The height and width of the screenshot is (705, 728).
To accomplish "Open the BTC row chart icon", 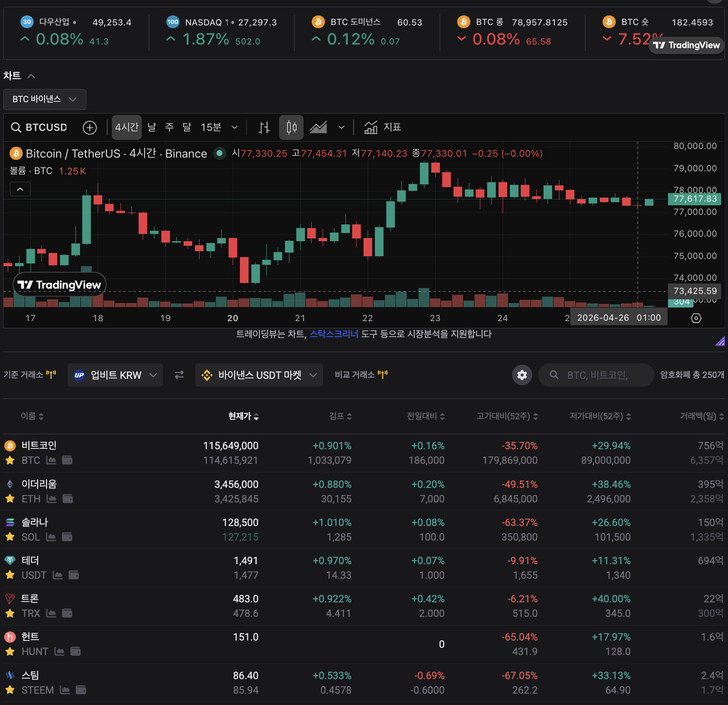I will (51, 460).
